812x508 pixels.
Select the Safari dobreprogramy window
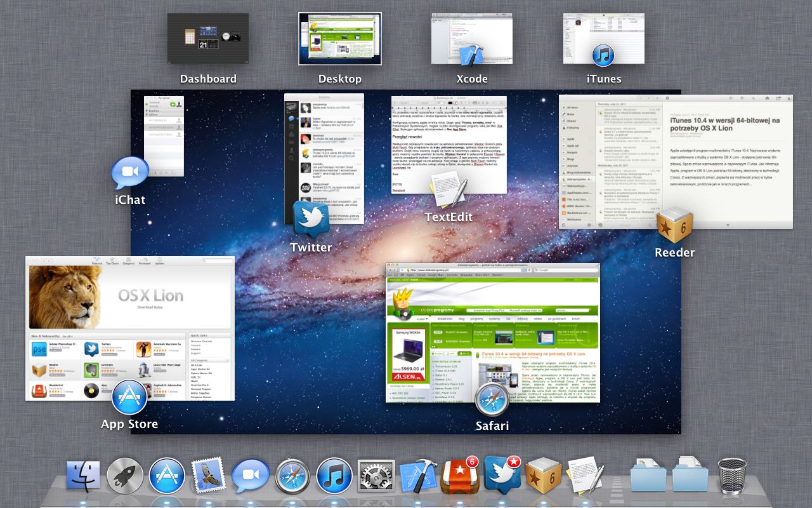coord(493,333)
